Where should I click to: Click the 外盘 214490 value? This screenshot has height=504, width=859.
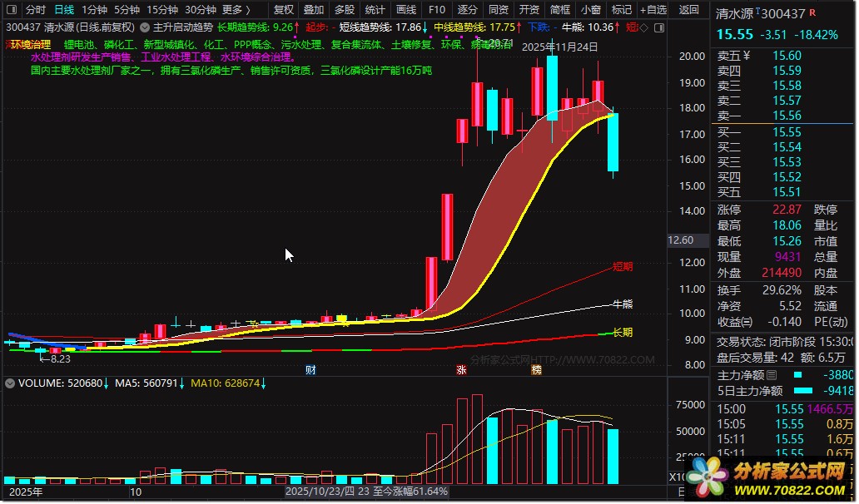(x=782, y=273)
